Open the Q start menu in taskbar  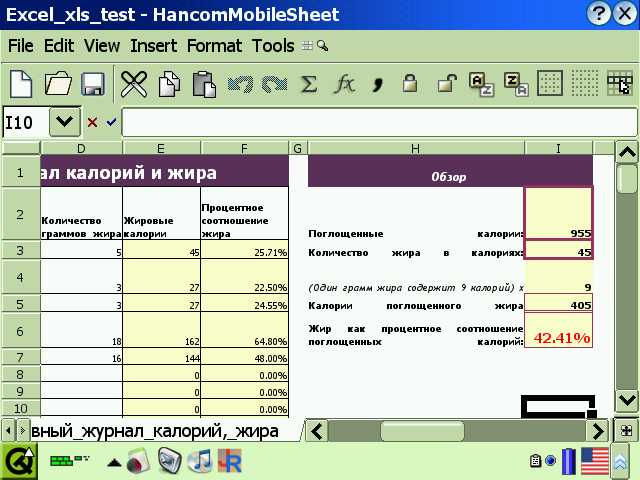point(18,462)
